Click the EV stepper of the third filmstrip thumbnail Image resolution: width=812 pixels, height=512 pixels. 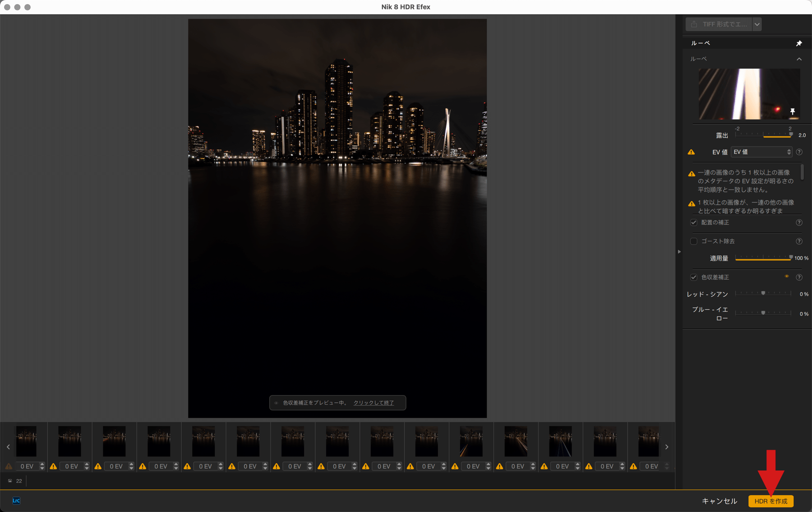click(x=131, y=466)
